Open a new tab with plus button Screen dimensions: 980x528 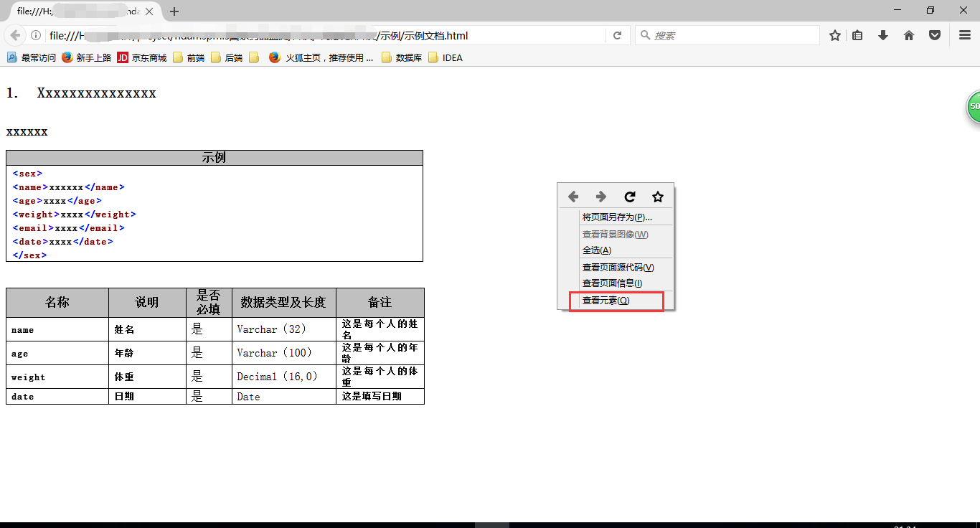point(174,11)
